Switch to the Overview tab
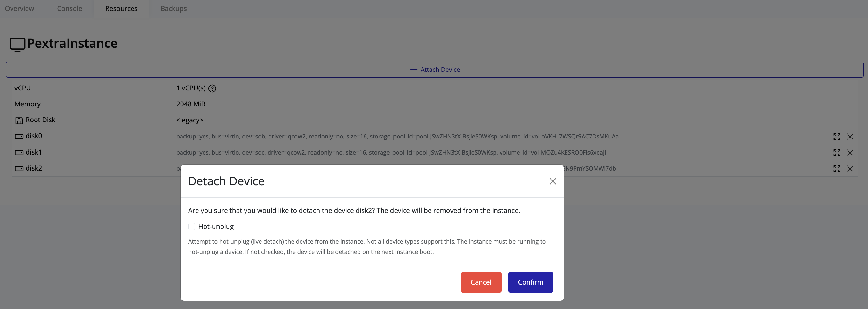 coord(19,8)
